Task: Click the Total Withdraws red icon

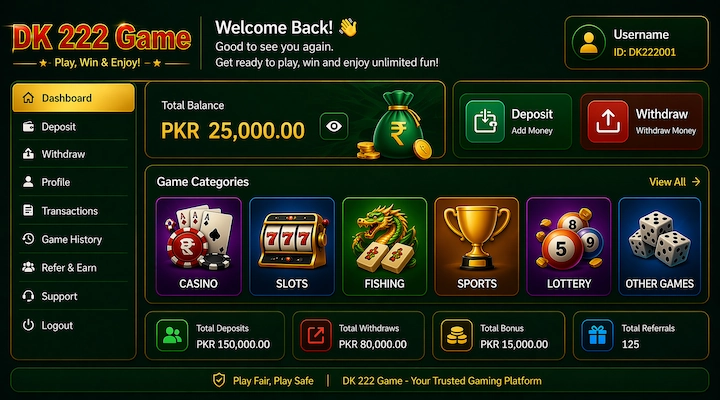Action: pos(316,336)
